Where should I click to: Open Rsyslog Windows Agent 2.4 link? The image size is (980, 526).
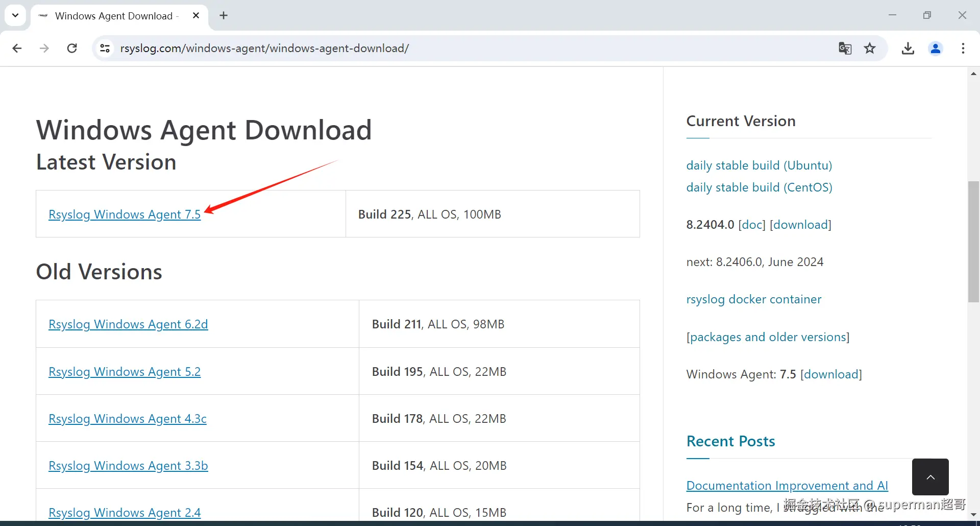125,513
